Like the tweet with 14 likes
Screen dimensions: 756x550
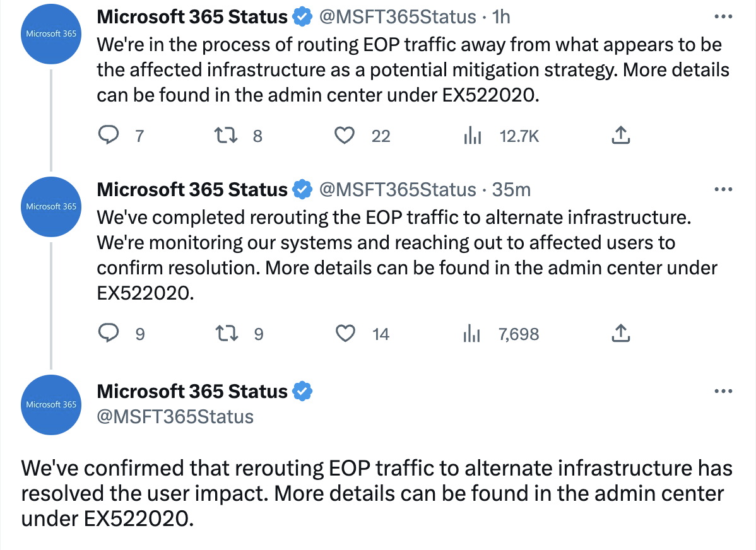(345, 333)
